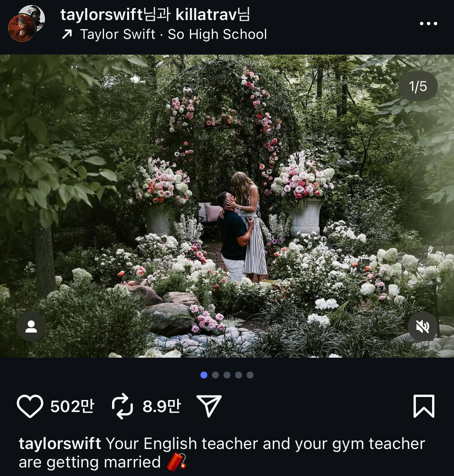This screenshot has width=454, height=476.
Task: Unmute audio with speaker icon
Action: pyautogui.click(x=423, y=327)
